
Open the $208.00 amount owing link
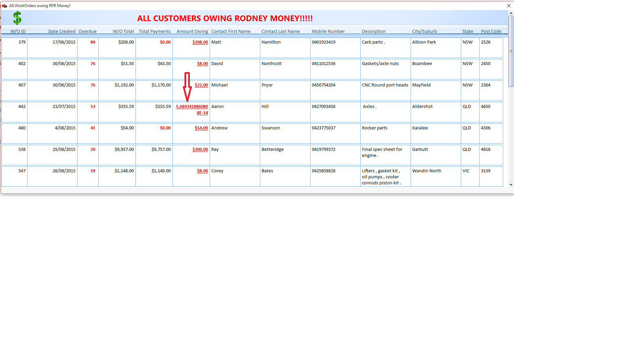pos(200,42)
